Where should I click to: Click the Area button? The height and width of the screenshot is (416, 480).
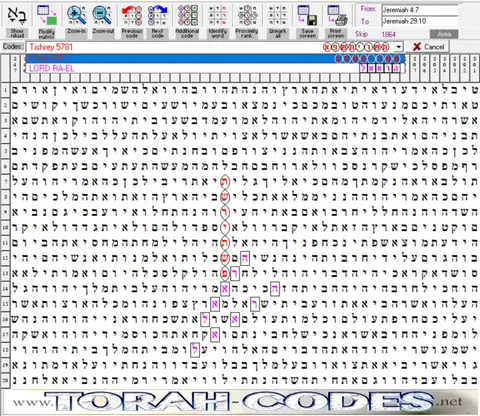tap(444, 34)
